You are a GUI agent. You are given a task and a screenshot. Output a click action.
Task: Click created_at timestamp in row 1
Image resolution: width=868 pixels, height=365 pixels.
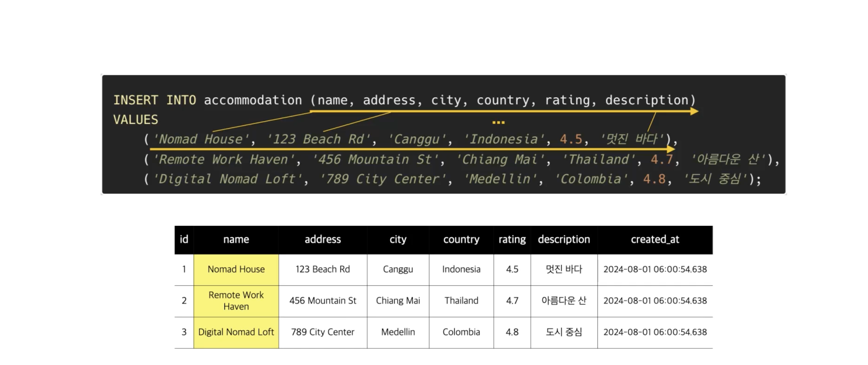click(655, 269)
